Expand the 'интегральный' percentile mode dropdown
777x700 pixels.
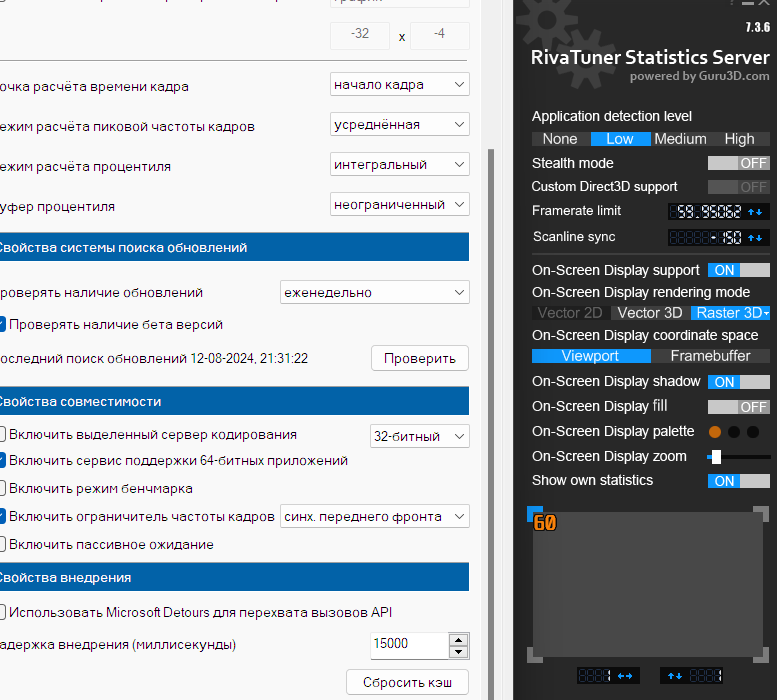pos(399,164)
